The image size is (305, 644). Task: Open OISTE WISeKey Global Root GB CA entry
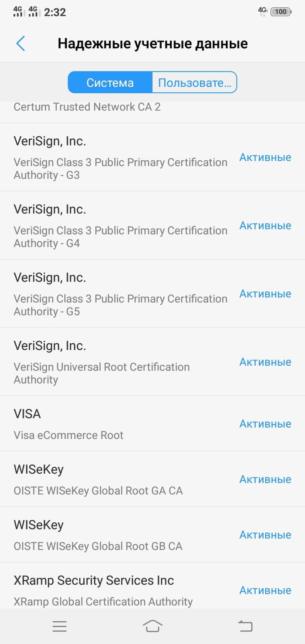point(98,535)
